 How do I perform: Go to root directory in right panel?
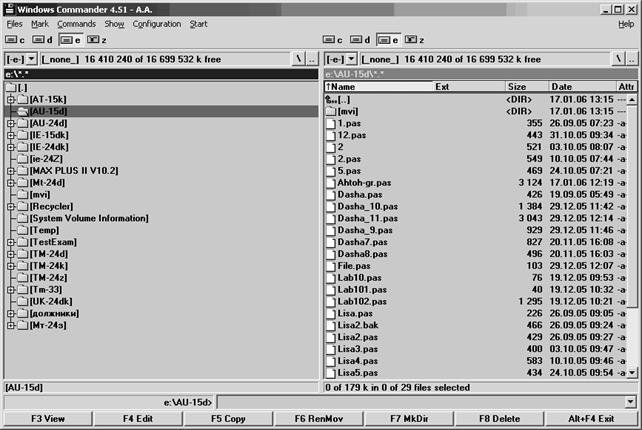click(618, 59)
